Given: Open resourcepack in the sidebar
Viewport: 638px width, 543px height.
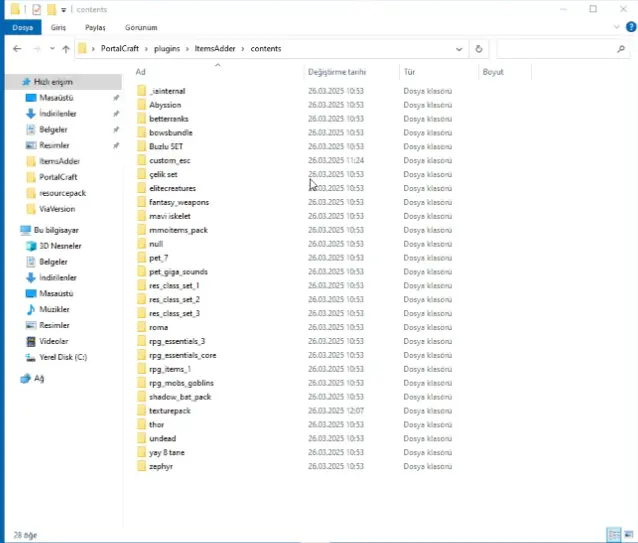Looking at the screenshot, I should tap(62, 193).
